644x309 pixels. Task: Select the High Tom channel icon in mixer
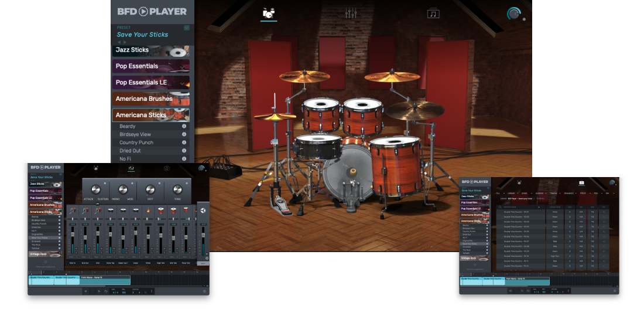(x=160, y=210)
